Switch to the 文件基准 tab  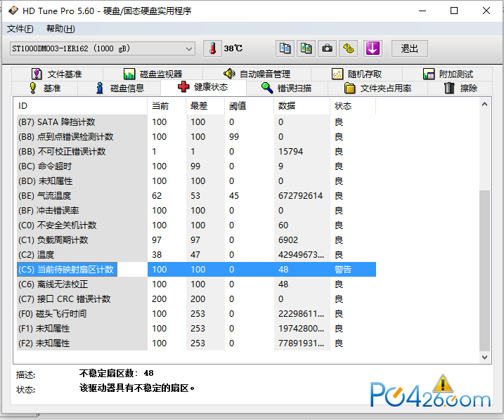(x=56, y=74)
